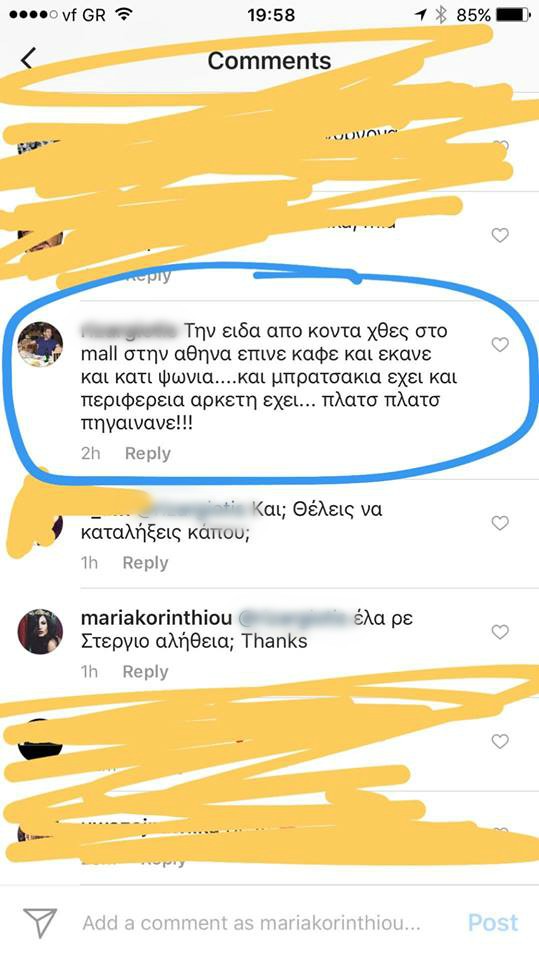Open the avatar of the circled commenter

(x=40, y=345)
